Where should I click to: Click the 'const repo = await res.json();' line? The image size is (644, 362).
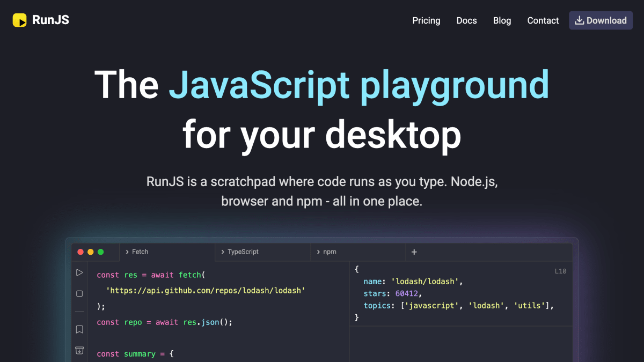(164, 322)
